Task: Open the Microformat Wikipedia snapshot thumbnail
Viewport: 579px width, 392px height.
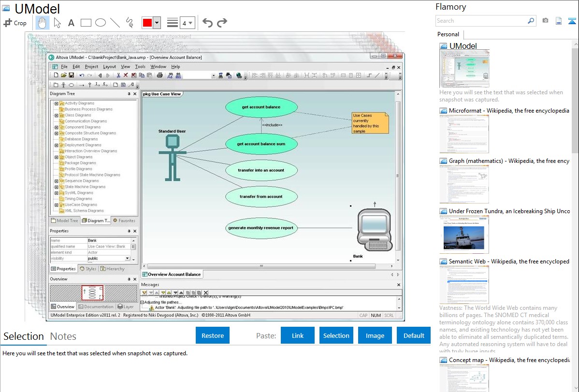Action: [x=464, y=134]
